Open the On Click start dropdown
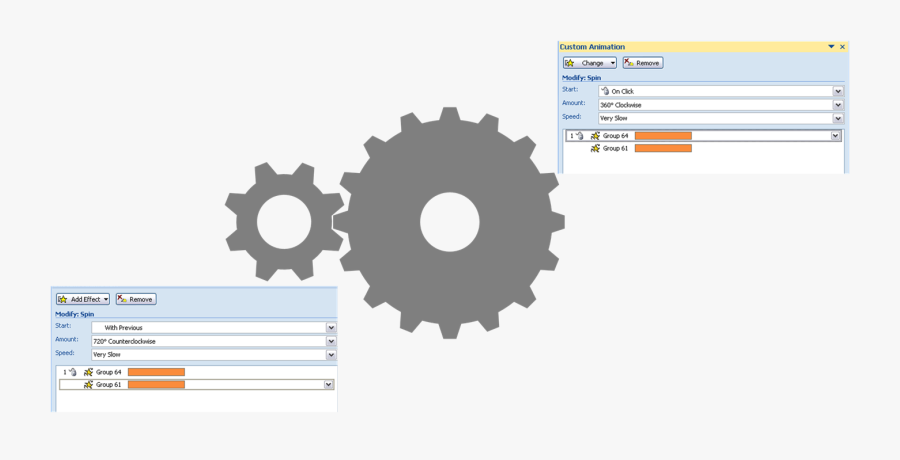900x460 pixels. [838, 91]
